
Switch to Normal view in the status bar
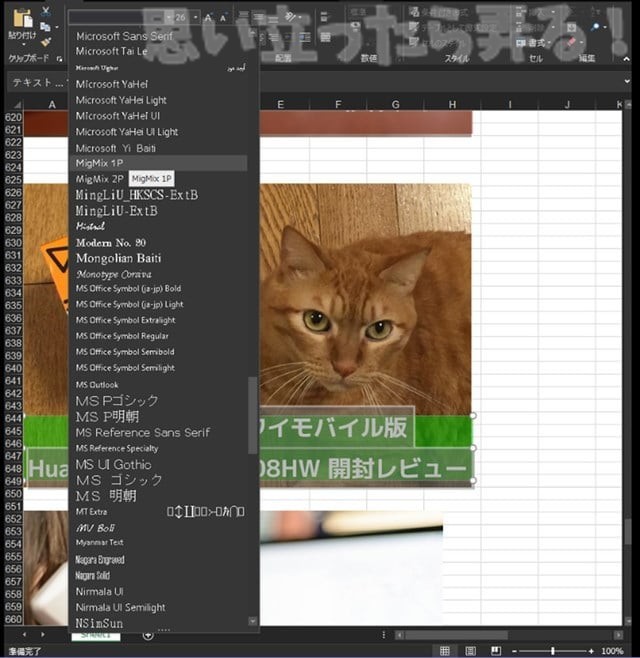(x=445, y=651)
